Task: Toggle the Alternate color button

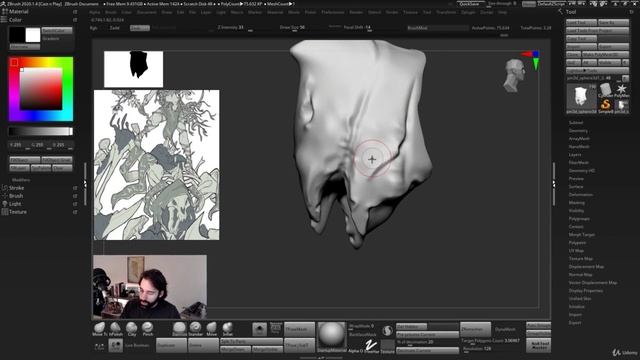Action: 24,47
